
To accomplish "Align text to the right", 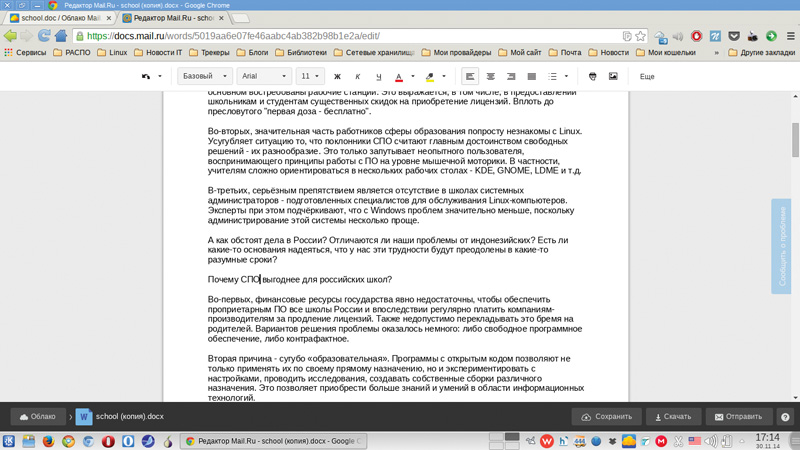I will [511, 77].
